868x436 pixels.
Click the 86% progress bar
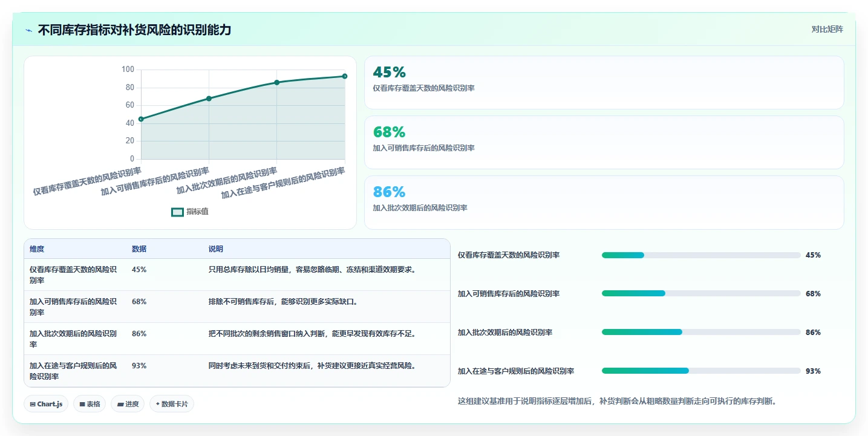[701, 332]
